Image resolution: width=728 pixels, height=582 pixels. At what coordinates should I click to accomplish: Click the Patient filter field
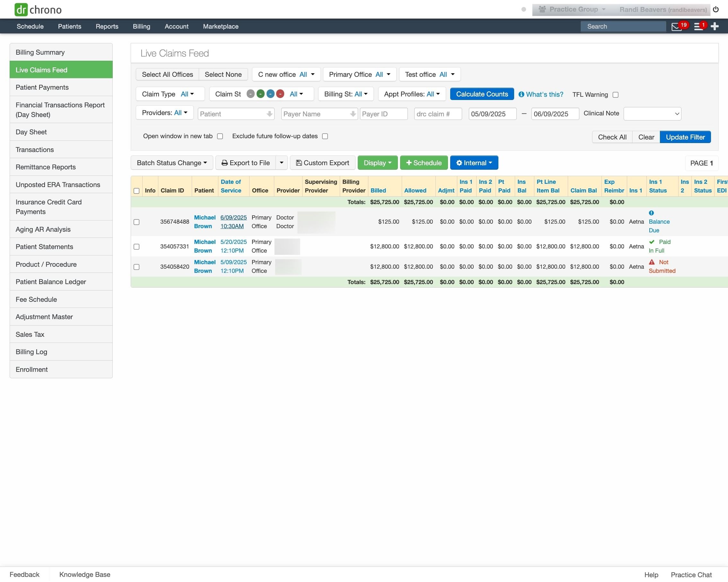[236, 114]
